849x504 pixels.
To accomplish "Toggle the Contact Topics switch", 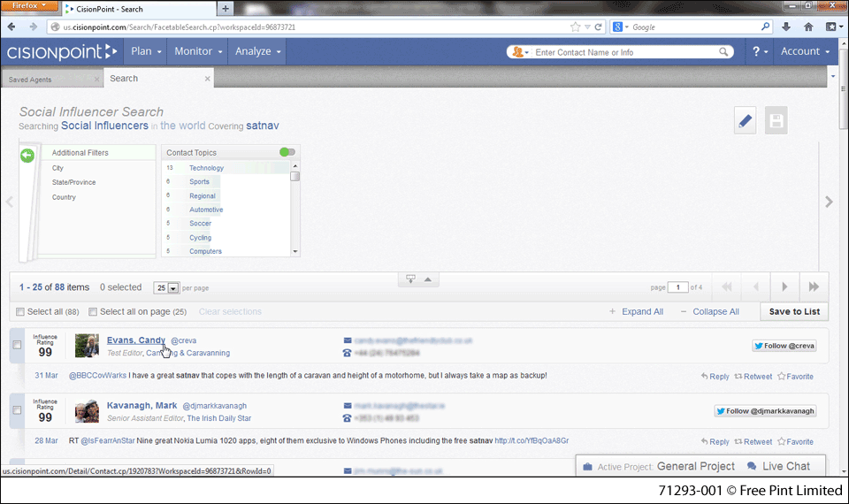I will pyautogui.click(x=287, y=152).
